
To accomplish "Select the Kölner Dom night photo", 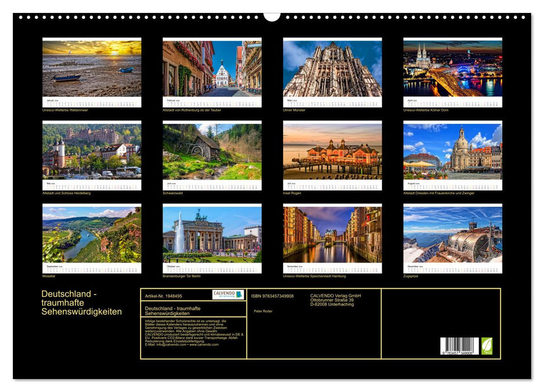I will [453, 68].
